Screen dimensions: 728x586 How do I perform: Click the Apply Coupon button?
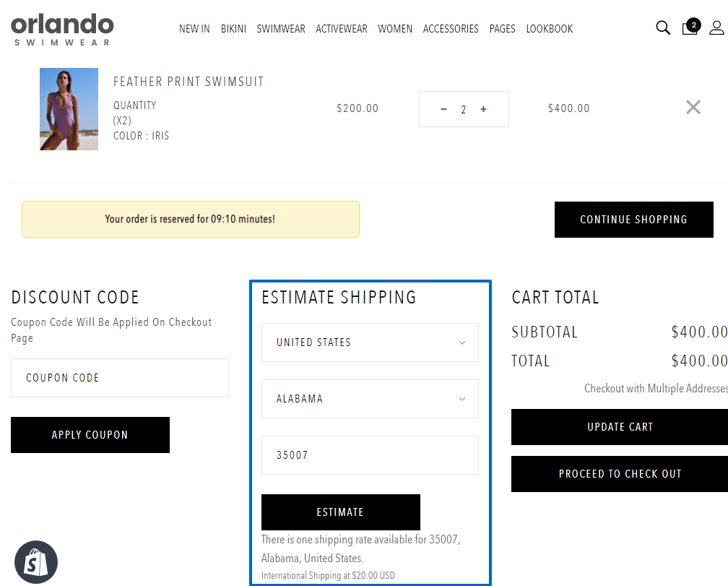tap(90, 435)
